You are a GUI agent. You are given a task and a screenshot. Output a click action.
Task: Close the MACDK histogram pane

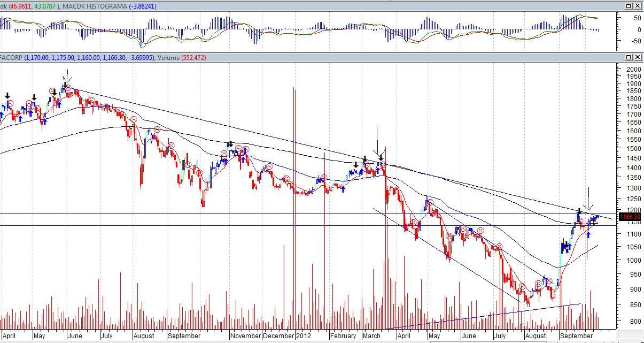point(637,6)
